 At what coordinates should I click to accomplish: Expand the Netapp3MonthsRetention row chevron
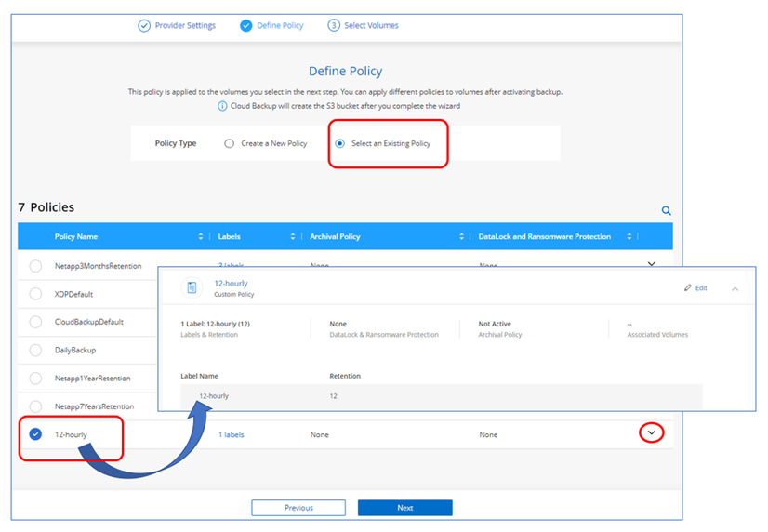pyautogui.click(x=652, y=264)
